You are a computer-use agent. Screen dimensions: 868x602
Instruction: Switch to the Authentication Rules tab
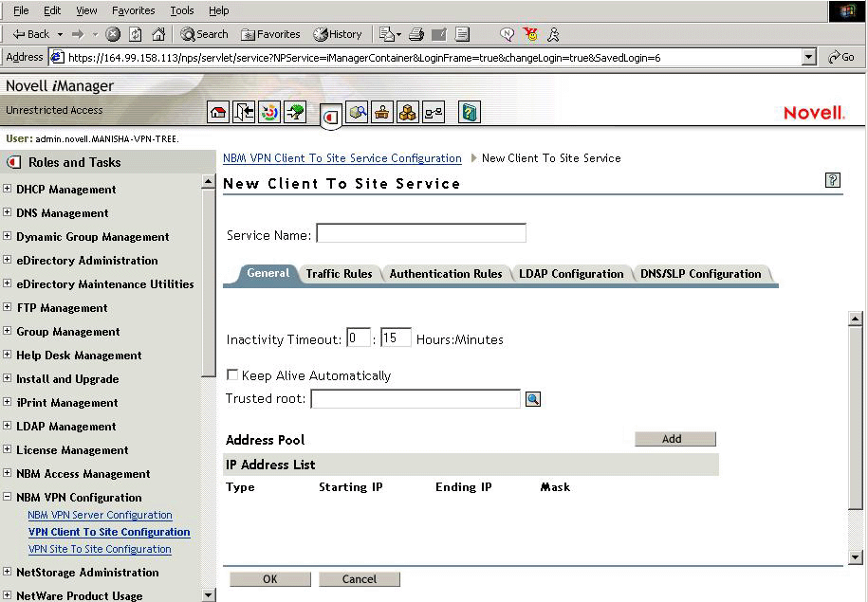click(x=446, y=274)
